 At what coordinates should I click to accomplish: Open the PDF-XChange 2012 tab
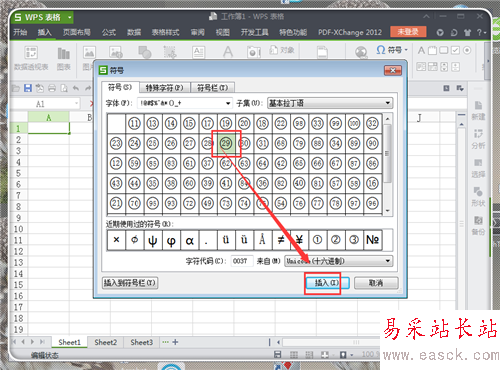tap(350, 32)
